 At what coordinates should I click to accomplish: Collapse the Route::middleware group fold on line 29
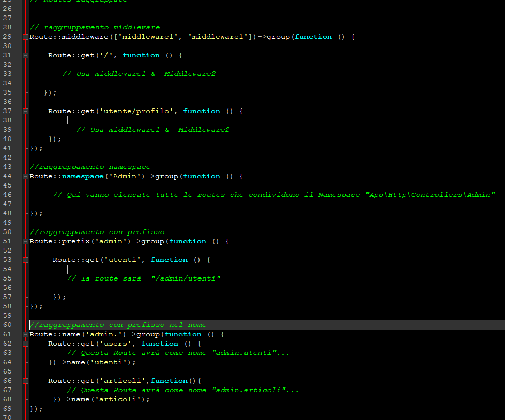pos(25,37)
